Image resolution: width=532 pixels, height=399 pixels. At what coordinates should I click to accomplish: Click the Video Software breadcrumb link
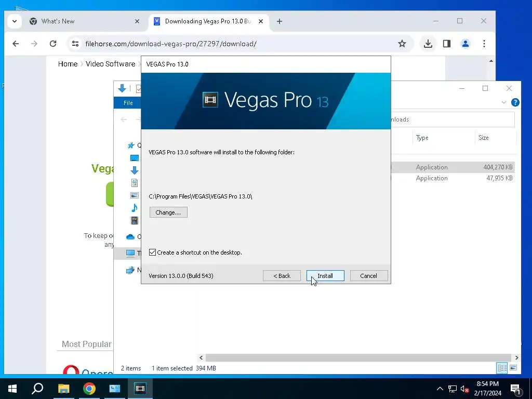point(110,64)
